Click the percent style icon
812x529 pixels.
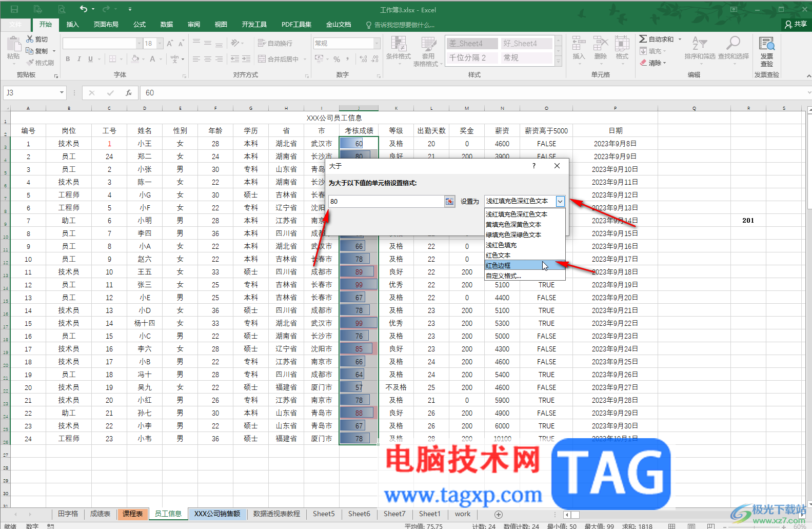[336, 59]
